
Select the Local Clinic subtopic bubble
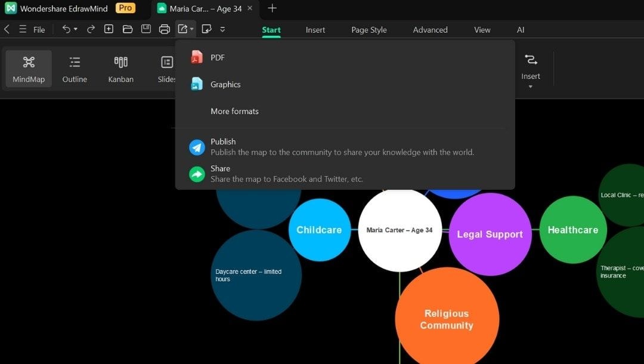tap(622, 195)
